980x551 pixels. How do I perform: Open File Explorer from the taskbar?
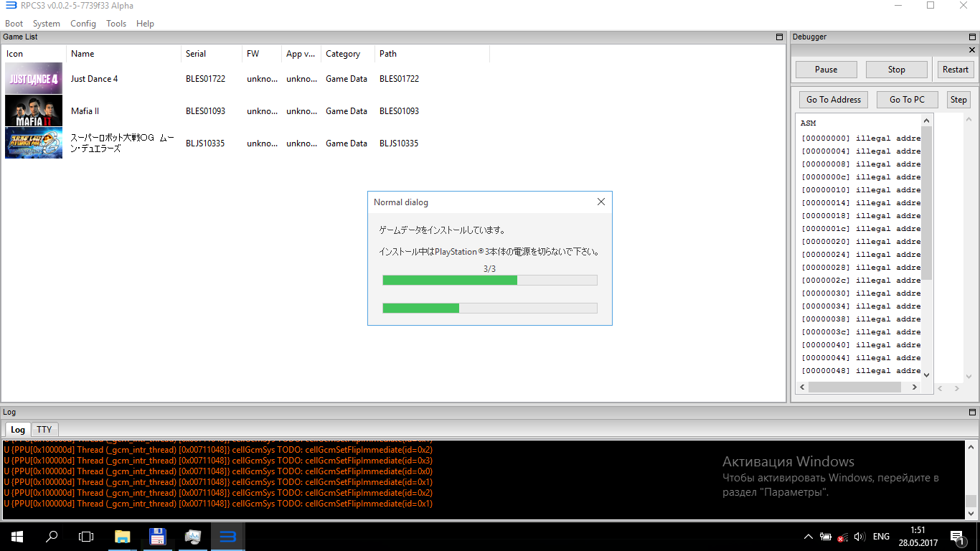point(123,537)
